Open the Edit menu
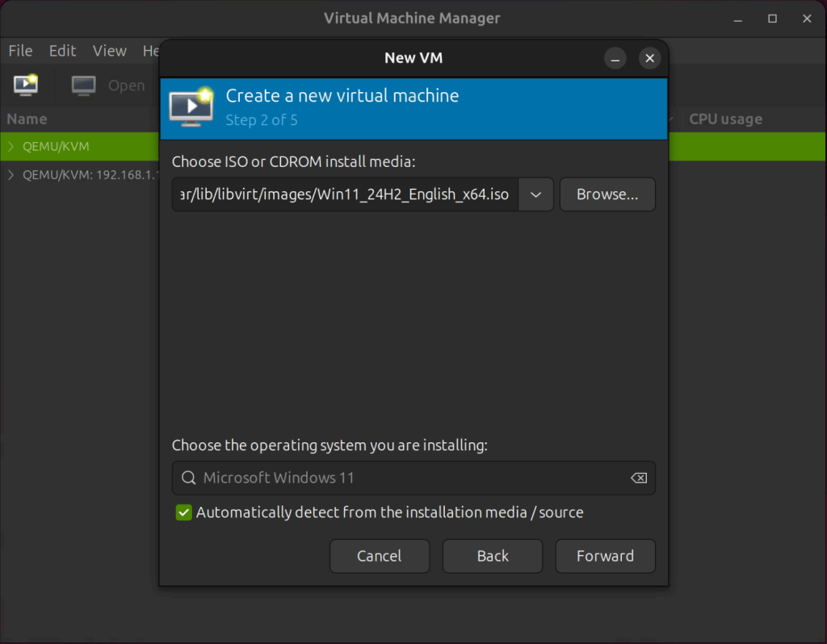The height and width of the screenshot is (644, 827). (62, 51)
